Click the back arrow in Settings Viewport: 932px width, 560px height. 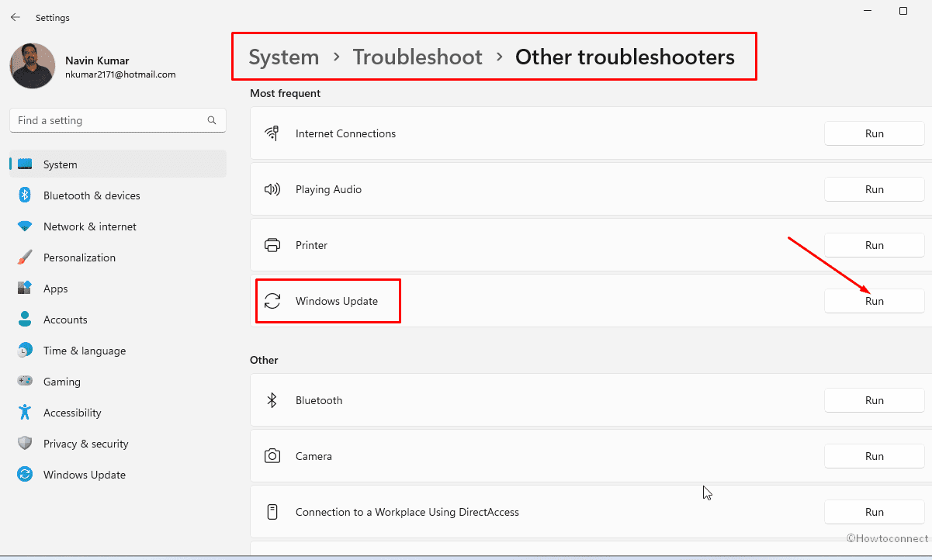(x=16, y=17)
